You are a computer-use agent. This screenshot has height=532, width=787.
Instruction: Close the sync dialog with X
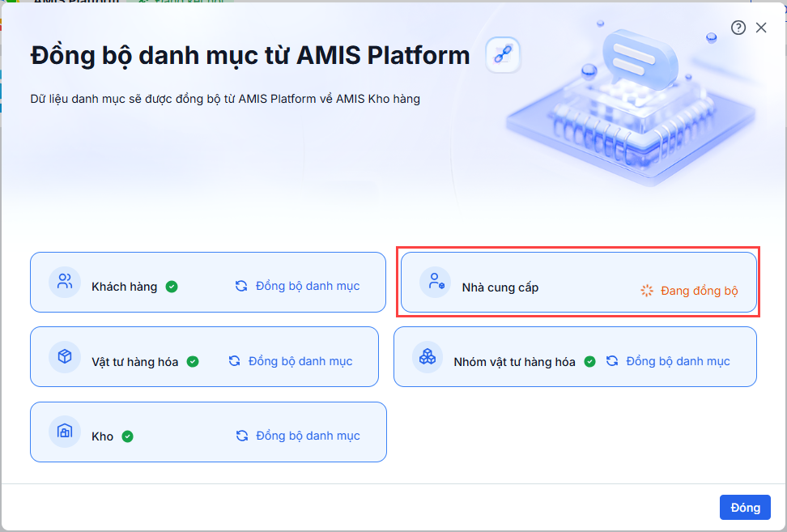click(x=761, y=28)
